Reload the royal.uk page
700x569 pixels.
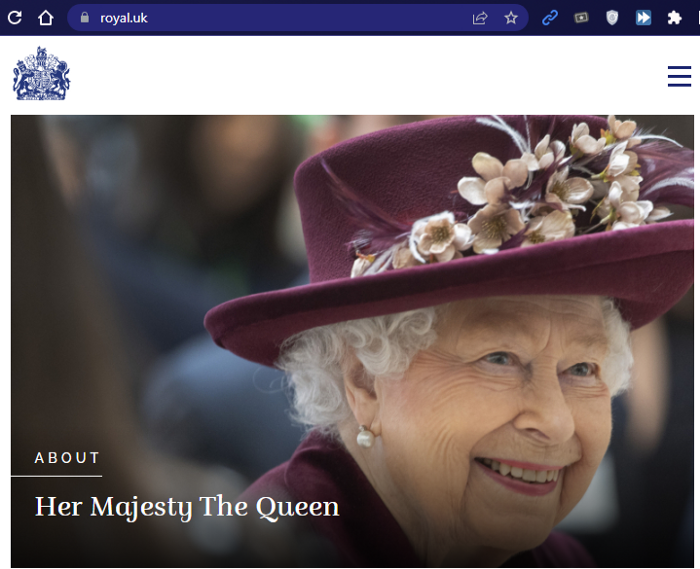pyautogui.click(x=14, y=18)
